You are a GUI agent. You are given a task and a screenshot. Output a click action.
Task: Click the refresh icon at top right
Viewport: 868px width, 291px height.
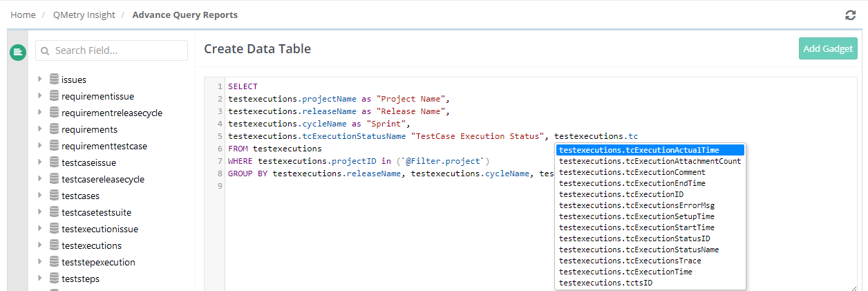coord(851,15)
